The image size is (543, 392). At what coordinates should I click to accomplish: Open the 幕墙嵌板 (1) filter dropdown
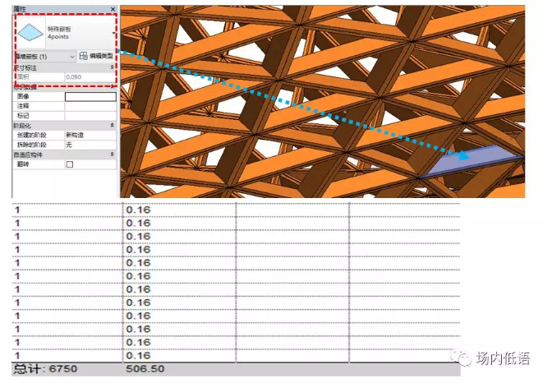point(44,56)
